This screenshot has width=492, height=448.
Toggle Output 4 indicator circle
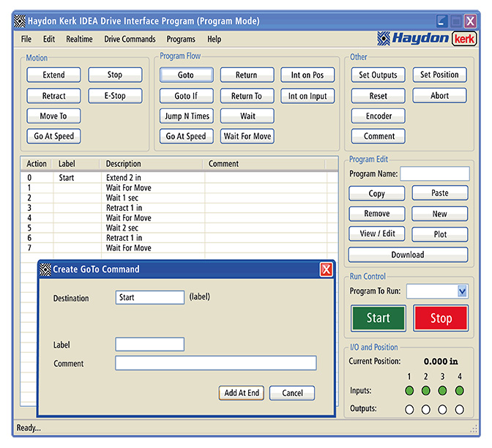[460, 409]
